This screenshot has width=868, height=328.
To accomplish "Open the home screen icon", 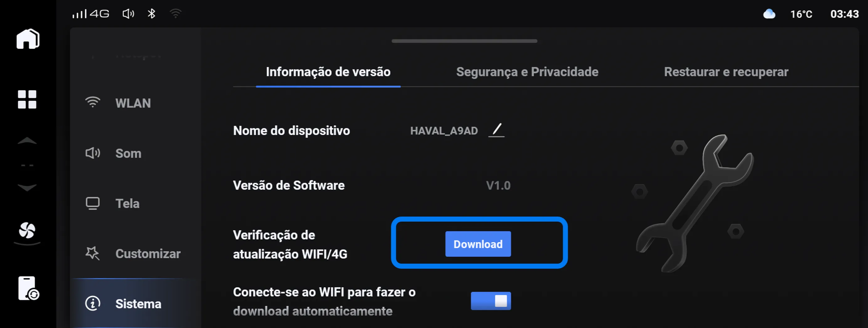I will (x=28, y=39).
